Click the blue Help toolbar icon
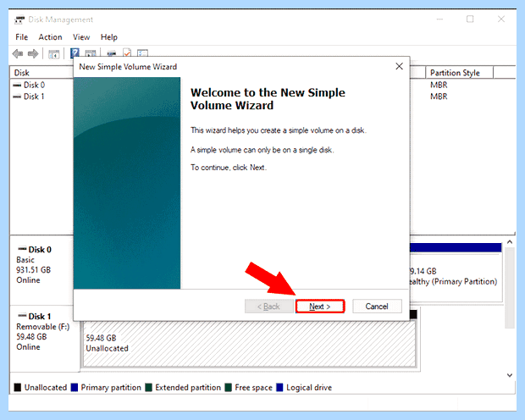This screenshot has height=420, width=525. coord(75,52)
